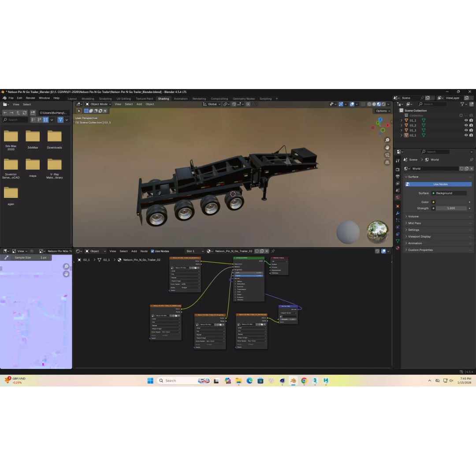Open the File menu
This screenshot has height=476, width=476.
pyautogui.click(x=11, y=98)
